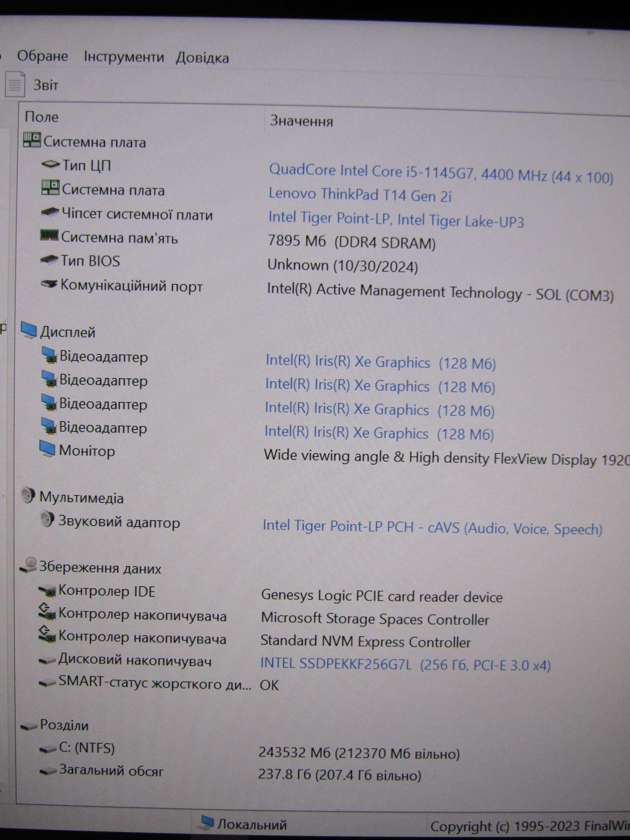Select the 237.8 Гб total size value

click(340, 774)
